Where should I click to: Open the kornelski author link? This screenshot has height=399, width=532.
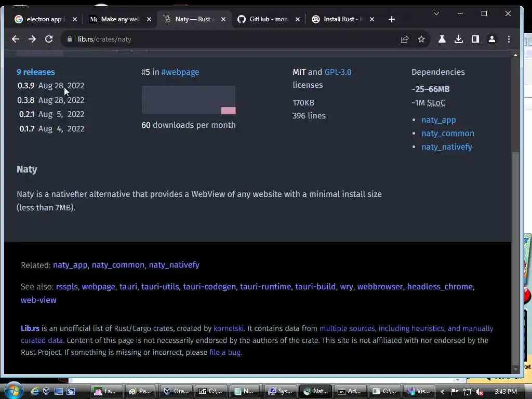(229, 328)
